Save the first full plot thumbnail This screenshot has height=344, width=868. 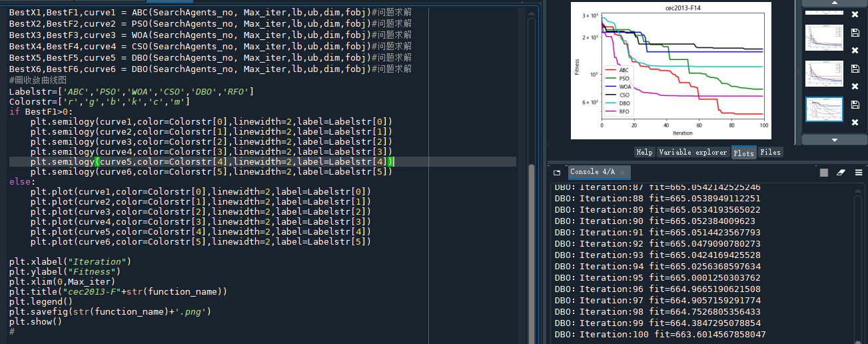[x=855, y=33]
